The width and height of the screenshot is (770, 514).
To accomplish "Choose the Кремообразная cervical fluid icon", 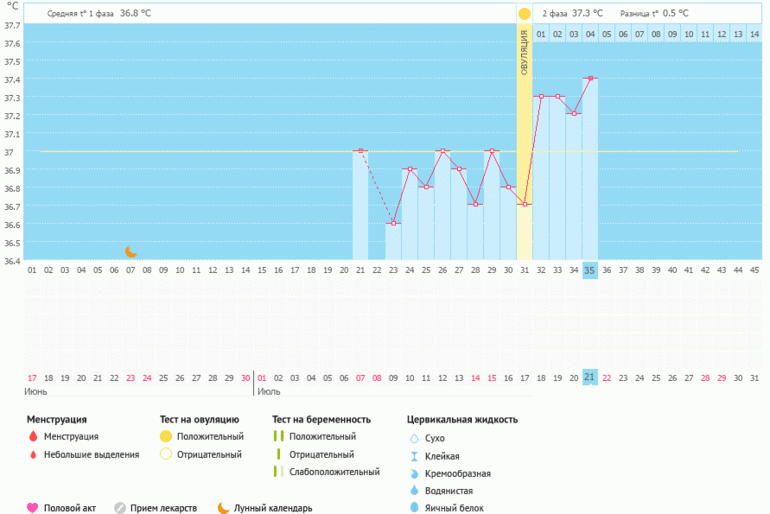I will coord(414,473).
